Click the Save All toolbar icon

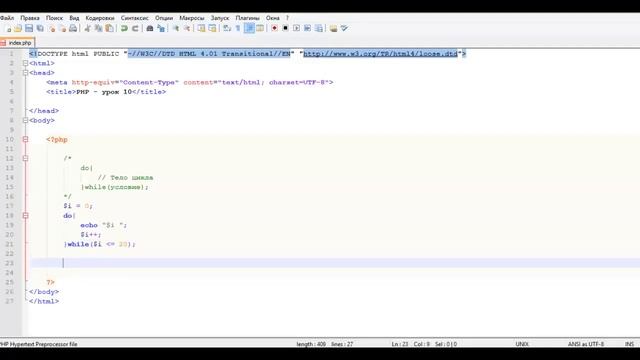[x=40, y=29]
